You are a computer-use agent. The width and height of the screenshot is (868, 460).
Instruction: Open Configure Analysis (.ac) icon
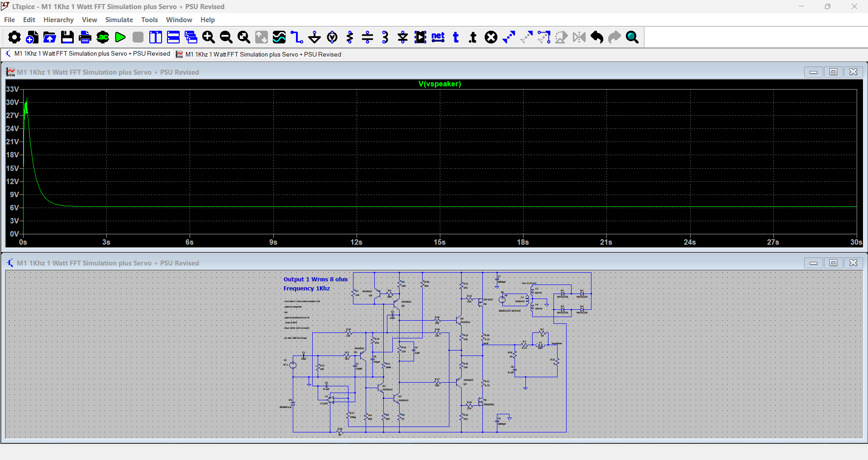pyautogui.click(x=103, y=37)
